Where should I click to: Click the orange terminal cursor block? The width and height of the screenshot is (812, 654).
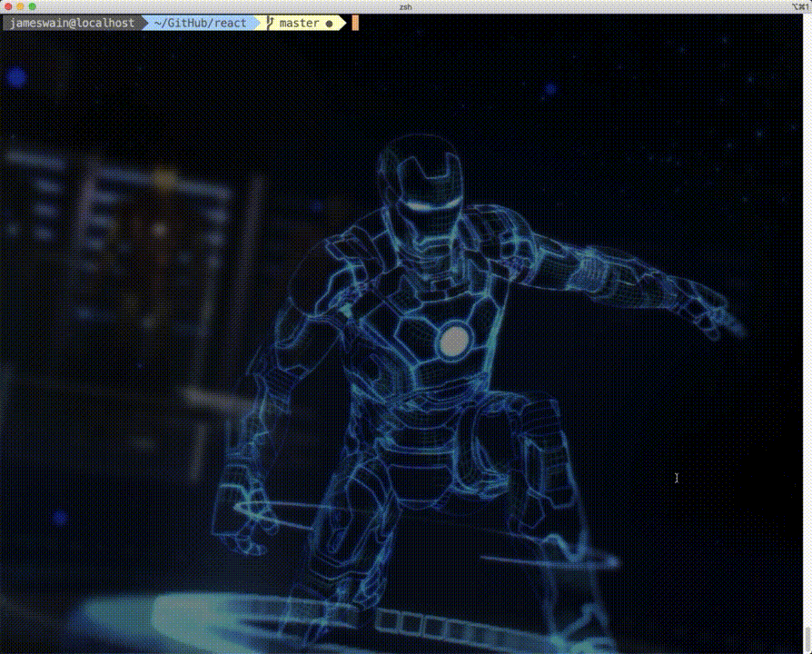[355, 24]
